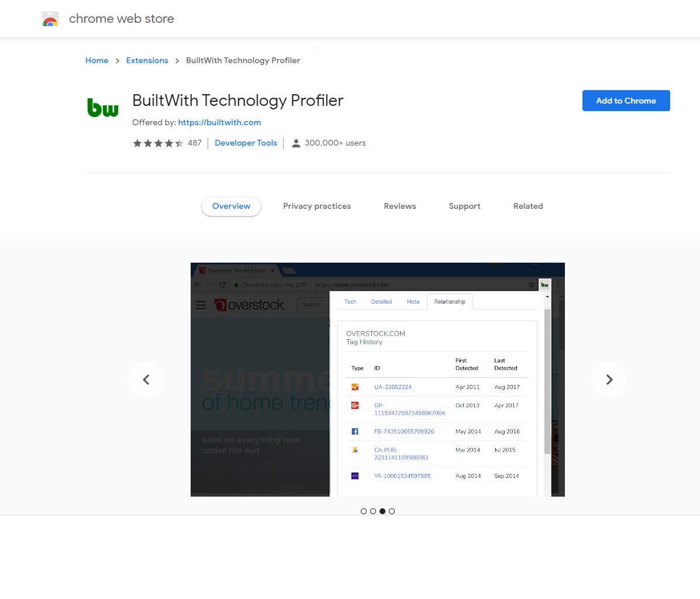Click the Yahoo icon for YA-10001534597885
Viewport: 700px width, 599px height.
click(x=355, y=476)
